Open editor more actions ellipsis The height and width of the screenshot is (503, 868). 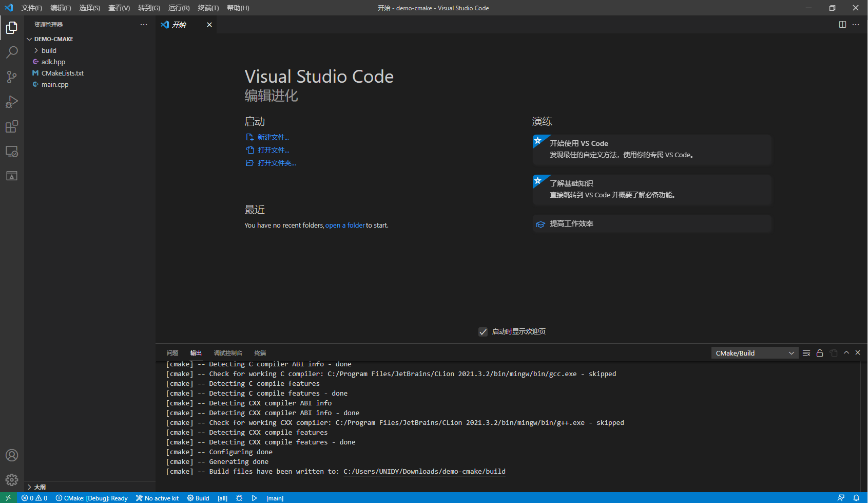click(856, 25)
